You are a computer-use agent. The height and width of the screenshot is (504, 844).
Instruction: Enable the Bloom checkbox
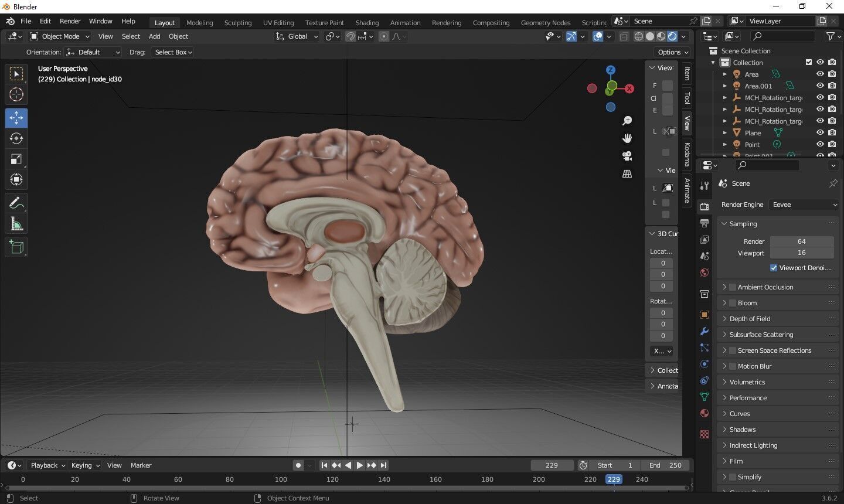coord(733,303)
